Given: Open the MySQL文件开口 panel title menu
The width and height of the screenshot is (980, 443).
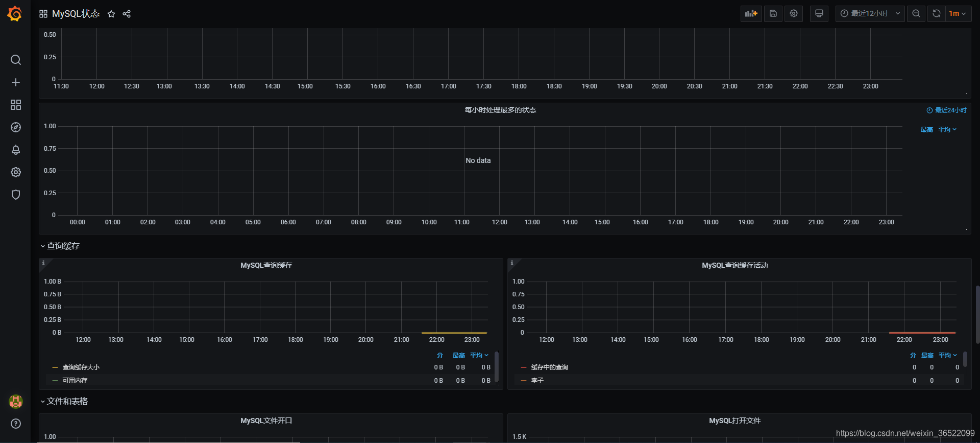Looking at the screenshot, I should point(266,421).
